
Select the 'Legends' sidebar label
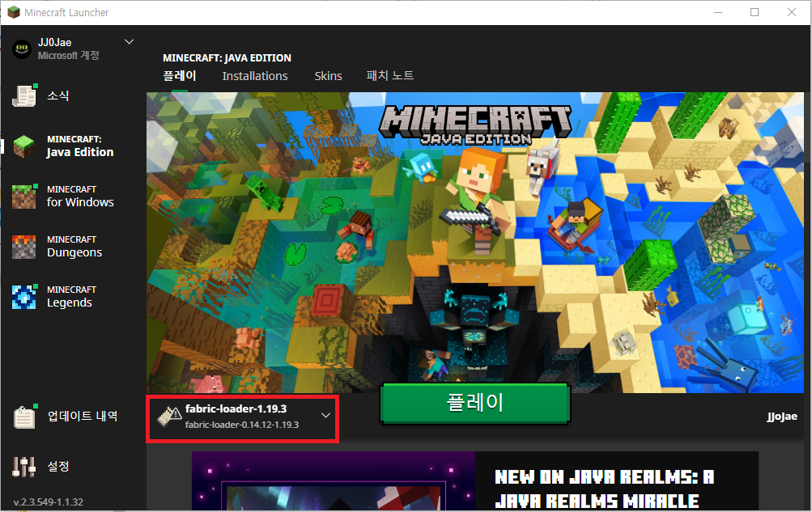[70, 303]
